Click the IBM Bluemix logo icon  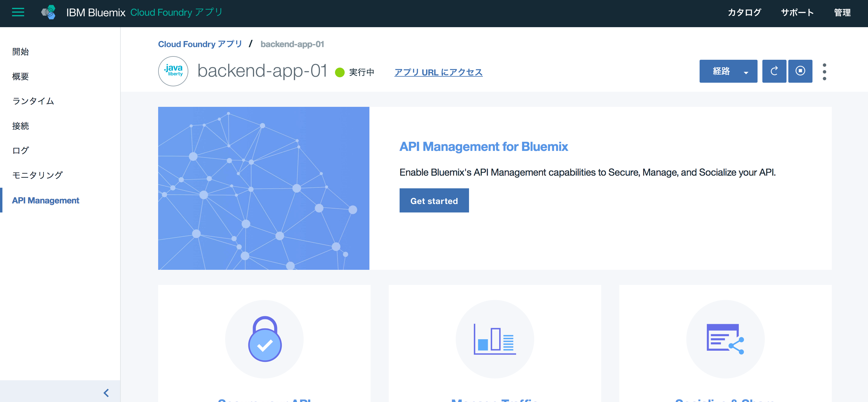point(49,12)
